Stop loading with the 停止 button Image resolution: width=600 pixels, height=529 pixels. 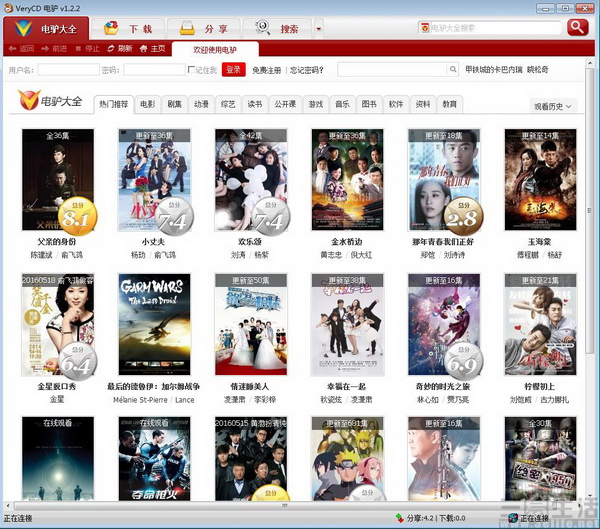[87, 49]
